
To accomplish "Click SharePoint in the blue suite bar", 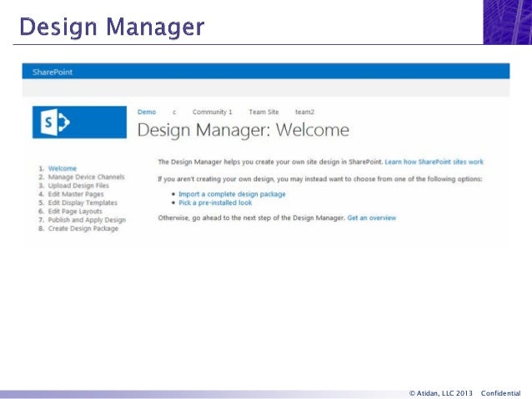I will click(53, 72).
